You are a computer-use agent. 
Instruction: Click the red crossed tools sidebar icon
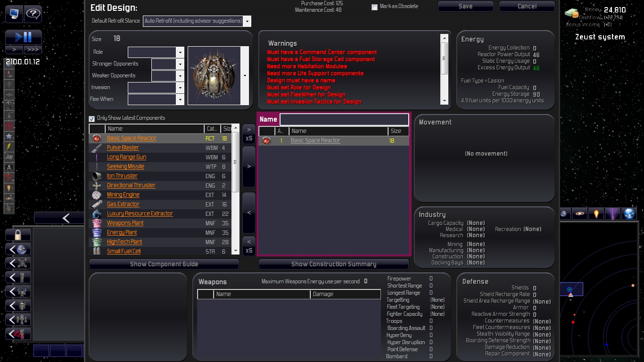(x=9, y=178)
